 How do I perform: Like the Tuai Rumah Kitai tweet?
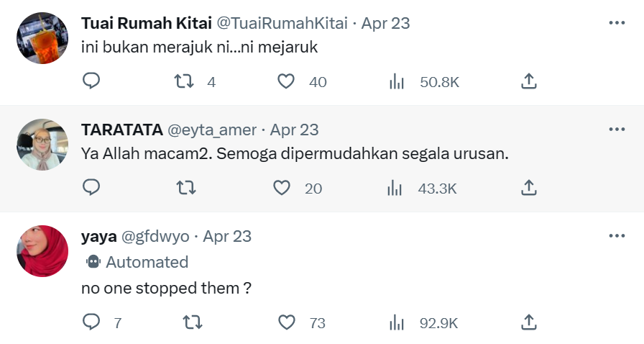286,81
